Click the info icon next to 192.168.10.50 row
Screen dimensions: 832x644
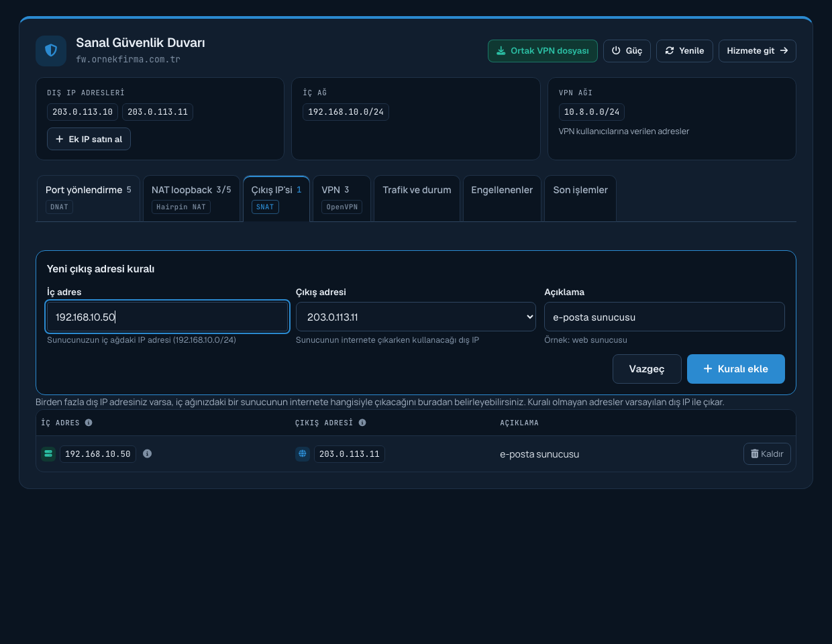[148, 454]
